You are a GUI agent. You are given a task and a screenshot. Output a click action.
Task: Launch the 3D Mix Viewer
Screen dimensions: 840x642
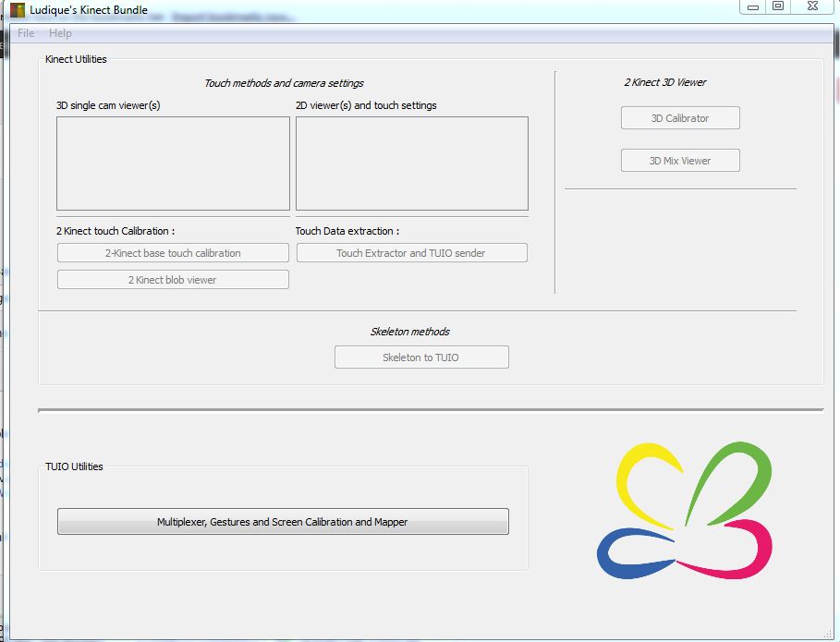(x=680, y=161)
